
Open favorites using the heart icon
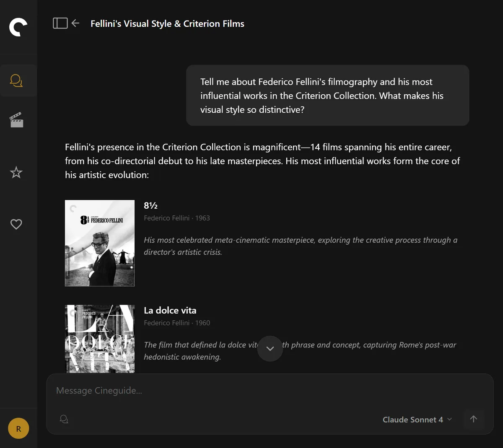point(16,224)
